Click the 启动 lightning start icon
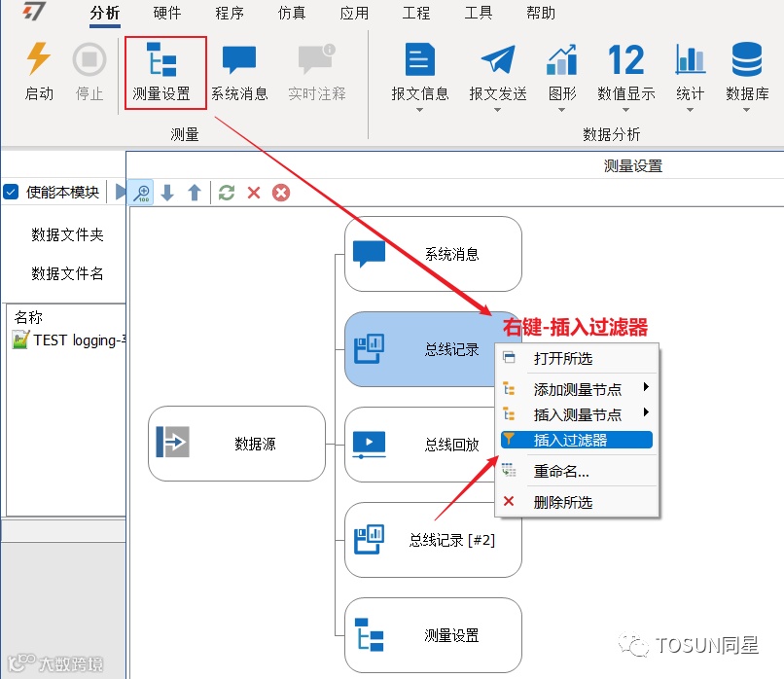Image resolution: width=784 pixels, height=679 pixels. point(39,58)
